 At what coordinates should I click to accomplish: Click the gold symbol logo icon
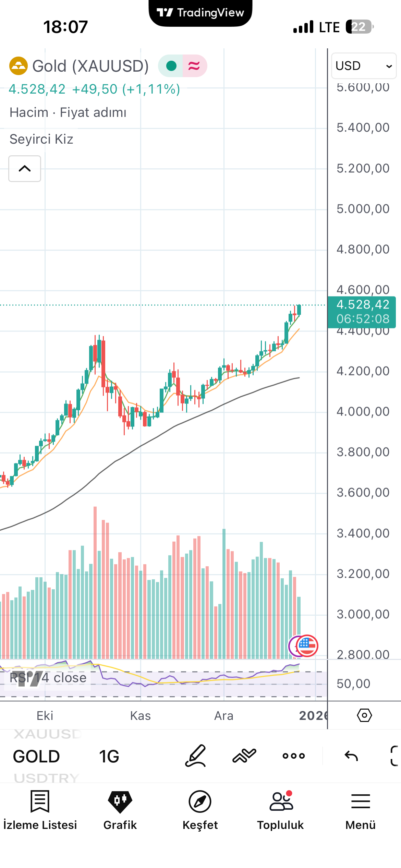point(18,66)
